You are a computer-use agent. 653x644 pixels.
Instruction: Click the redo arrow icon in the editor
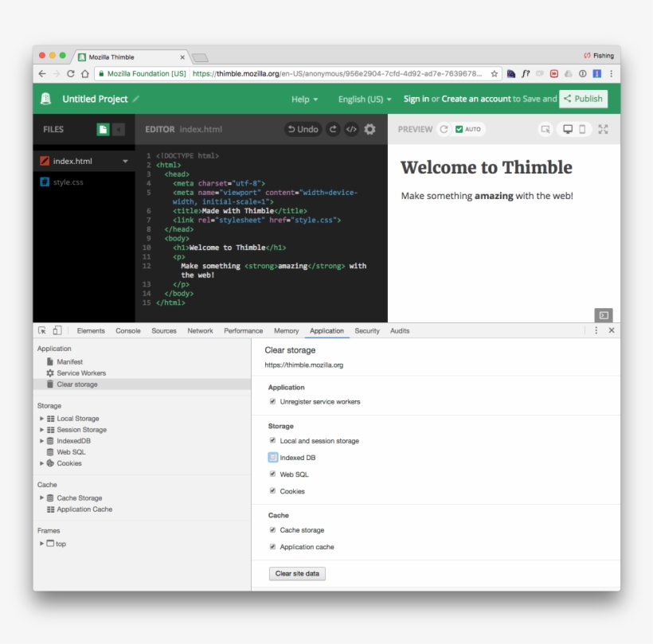333,129
